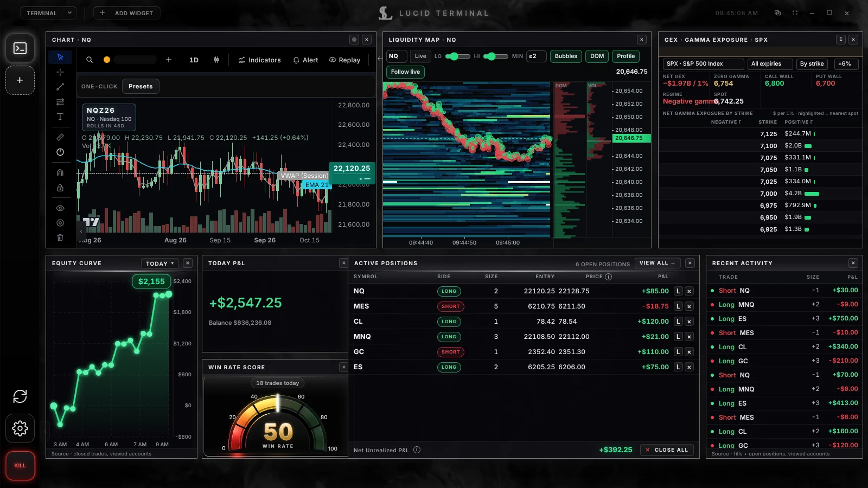Viewport: 868px width, 488px height.
Task: Open symbol search magnifier in chart
Action: [90, 60]
